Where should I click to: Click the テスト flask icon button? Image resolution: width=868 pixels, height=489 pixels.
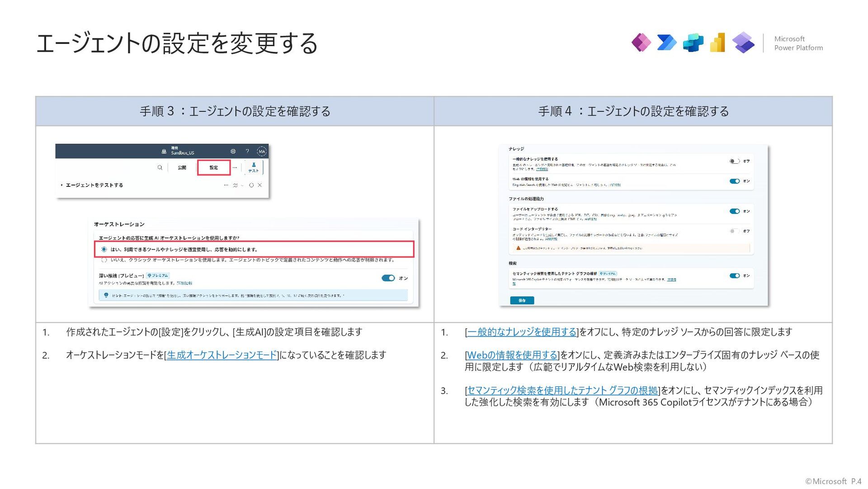pos(254,167)
